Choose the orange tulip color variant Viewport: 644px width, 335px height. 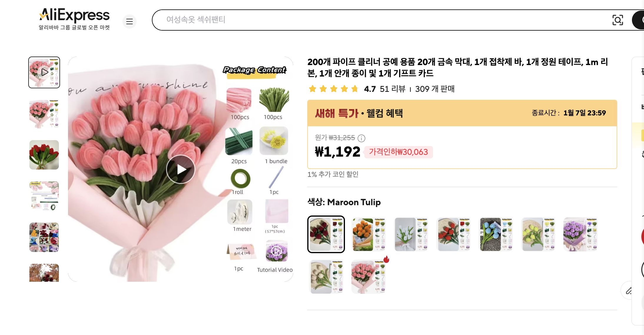[369, 234]
